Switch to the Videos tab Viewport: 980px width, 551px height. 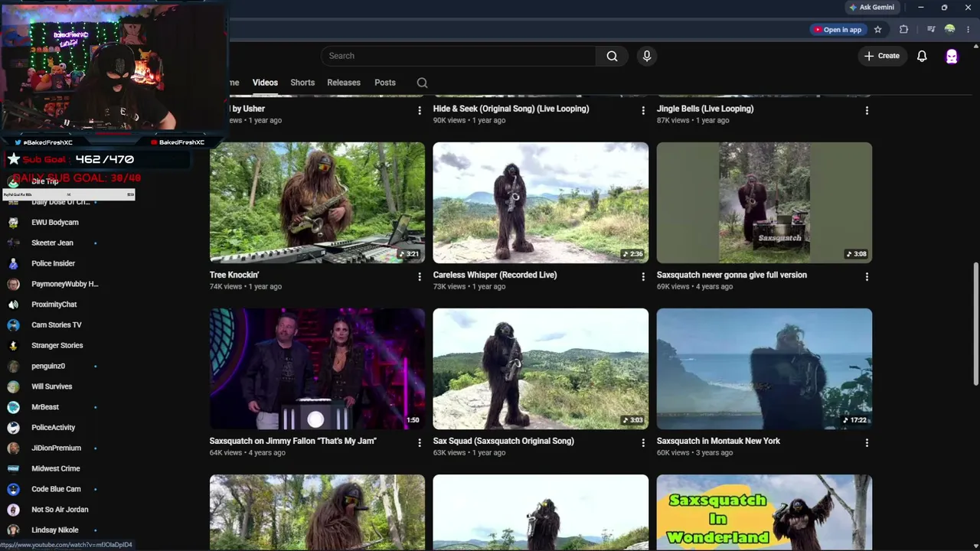coord(265,83)
